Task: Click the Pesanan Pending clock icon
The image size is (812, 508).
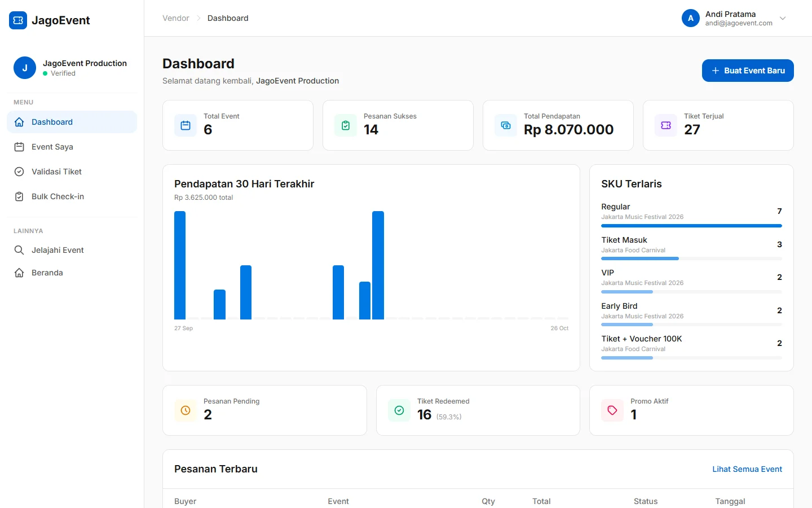Action: point(186,410)
